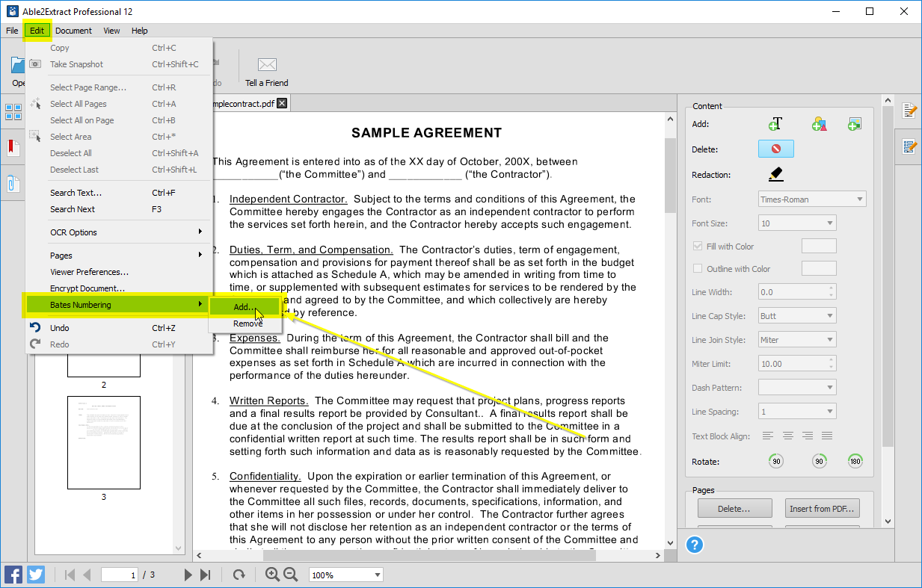Justify the text block
Image resolution: width=922 pixels, height=588 pixels.
click(826, 436)
